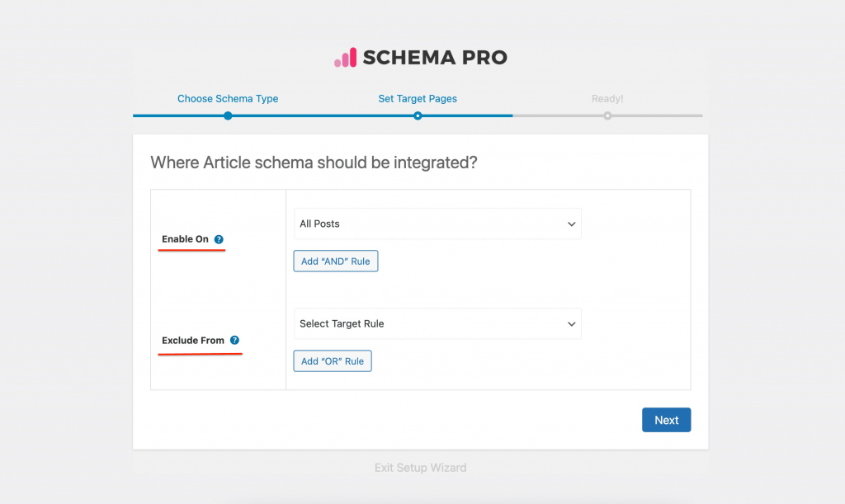Select the Ready! wizard step label
The image size is (845, 504).
point(607,98)
